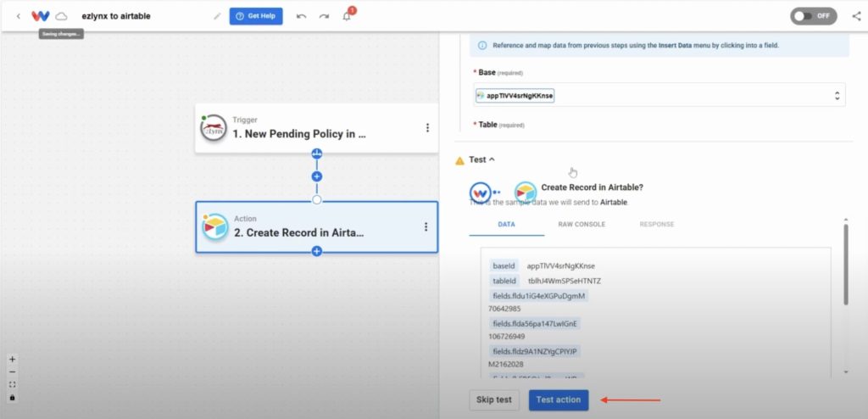Select value M2162028
The width and height of the screenshot is (868, 419).
point(505,364)
